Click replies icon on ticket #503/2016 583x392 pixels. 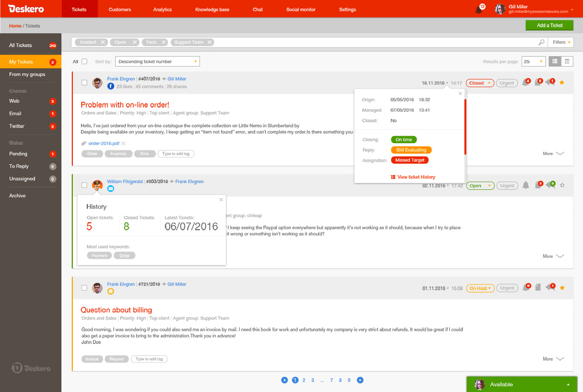pyautogui.click(x=550, y=185)
